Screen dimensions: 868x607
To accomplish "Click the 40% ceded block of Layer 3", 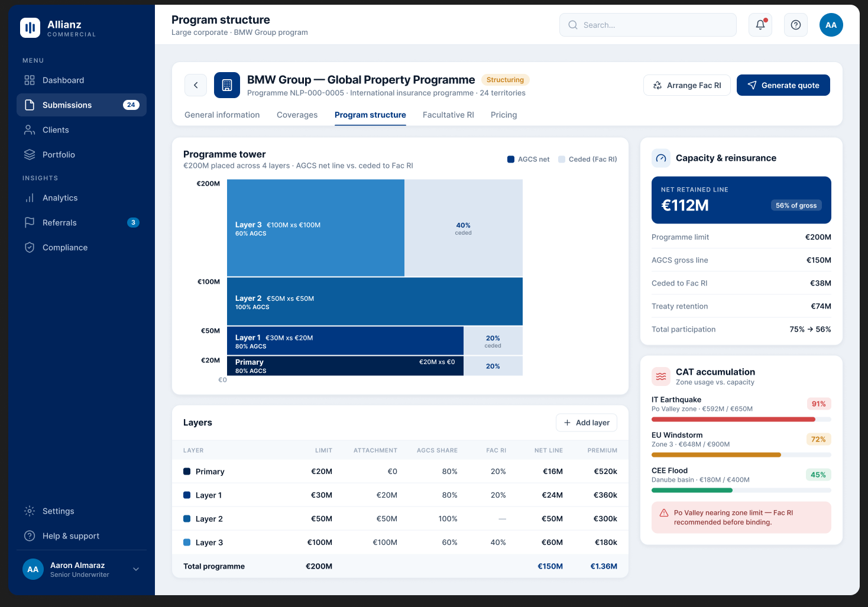I will pos(464,228).
